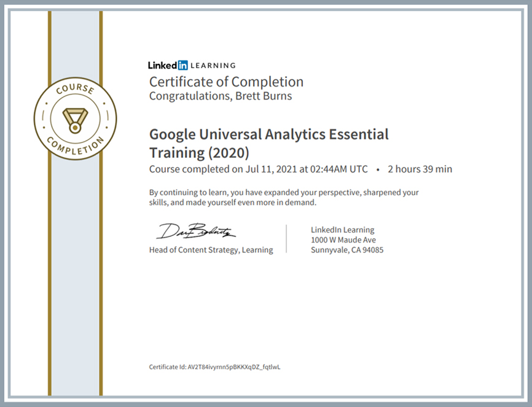Click '1000 W Maude Ave' address text
Viewport: 532px width, 407px height.
tap(343, 240)
